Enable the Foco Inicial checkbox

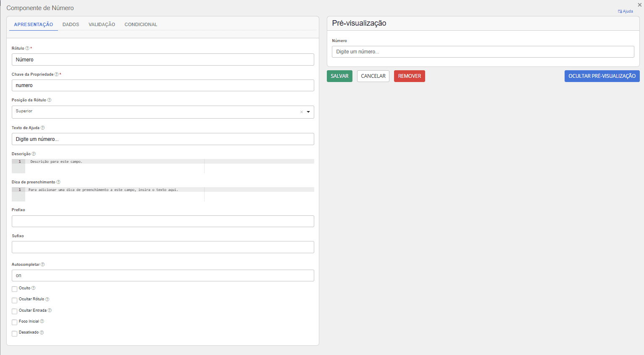tap(14, 322)
